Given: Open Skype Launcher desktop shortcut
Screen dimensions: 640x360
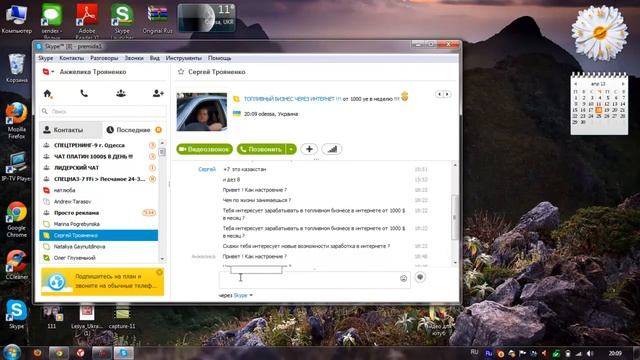Looking at the screenshot, I should [x=122, y=20].
